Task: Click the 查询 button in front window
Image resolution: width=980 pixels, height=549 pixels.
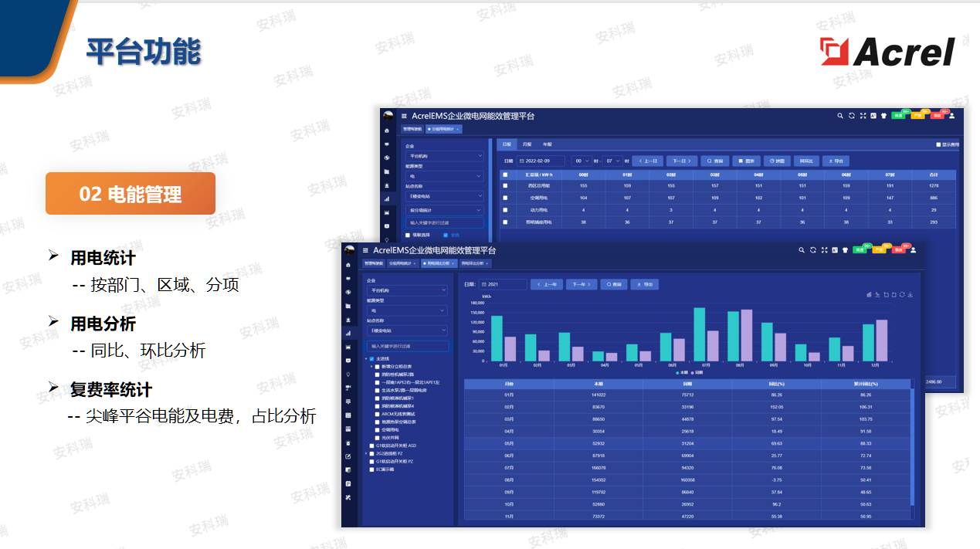Action: [614, 284]
